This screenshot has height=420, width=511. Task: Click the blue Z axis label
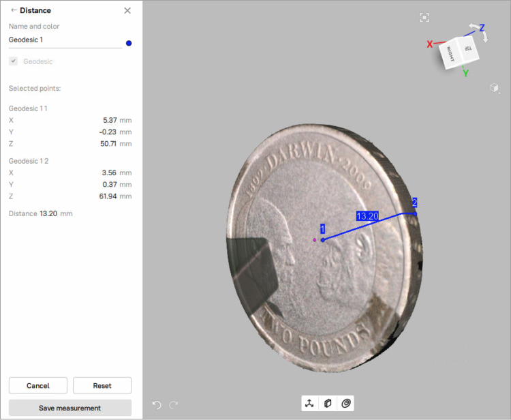click(482, 27)
